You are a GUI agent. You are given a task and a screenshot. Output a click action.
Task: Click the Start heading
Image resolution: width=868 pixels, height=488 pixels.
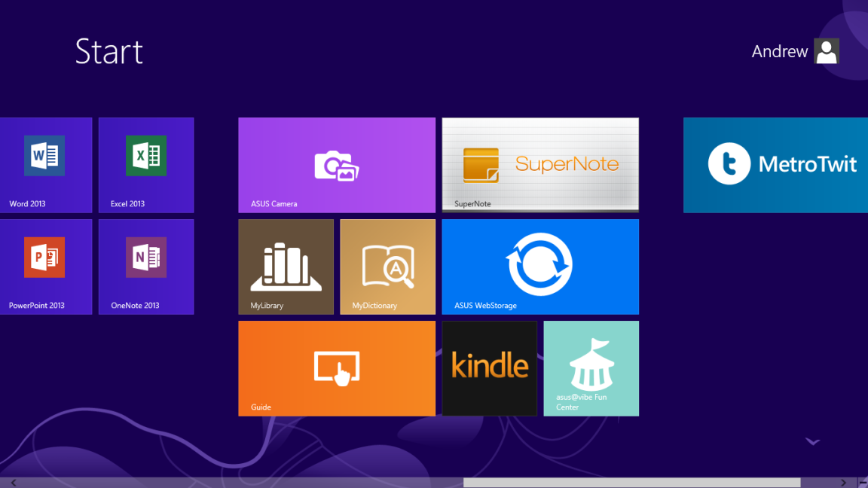point(108,51)
